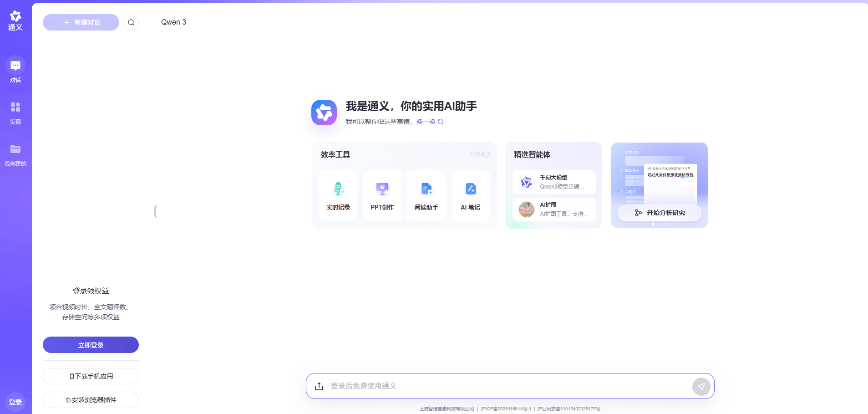Image resolution: width=868 pixels, height=414 pixels.
Task: Open the 我创建的 folder section
Action: [15, 155]
